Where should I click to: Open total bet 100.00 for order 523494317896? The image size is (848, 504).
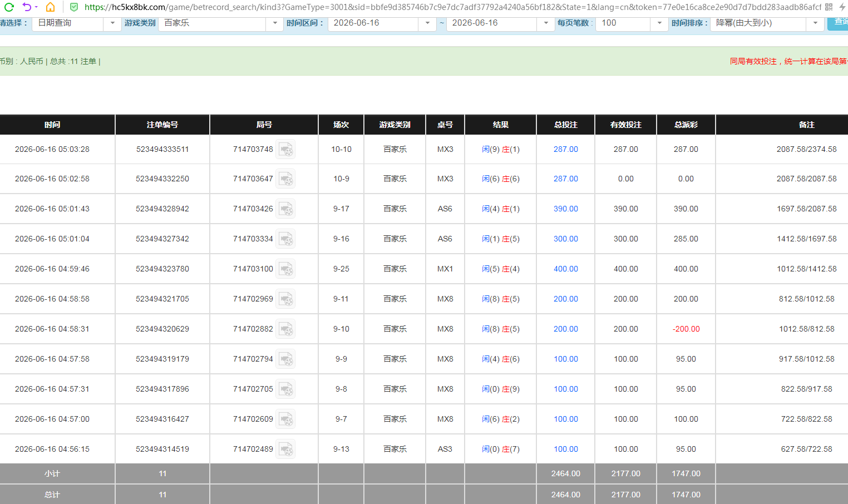pos(565,389)
